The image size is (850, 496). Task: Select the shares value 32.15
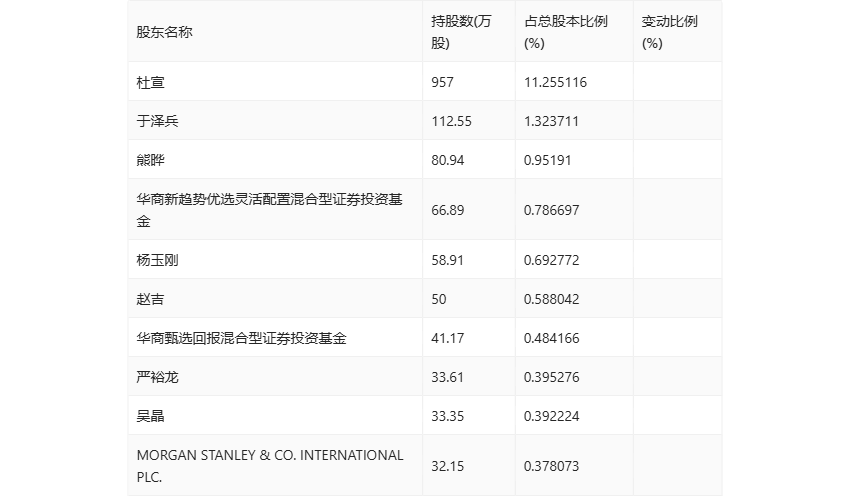pyautogui.click(x=448, y=466)
